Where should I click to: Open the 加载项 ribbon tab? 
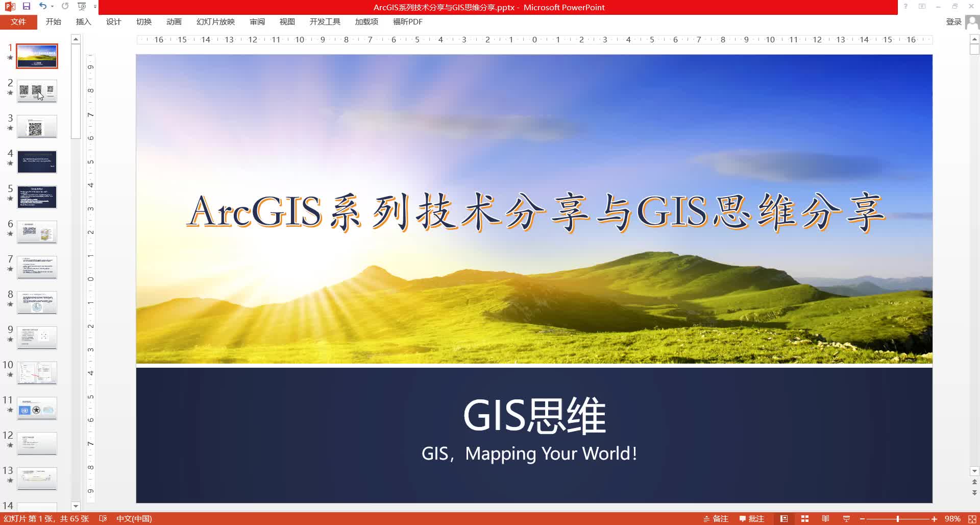tap(366, 22)
